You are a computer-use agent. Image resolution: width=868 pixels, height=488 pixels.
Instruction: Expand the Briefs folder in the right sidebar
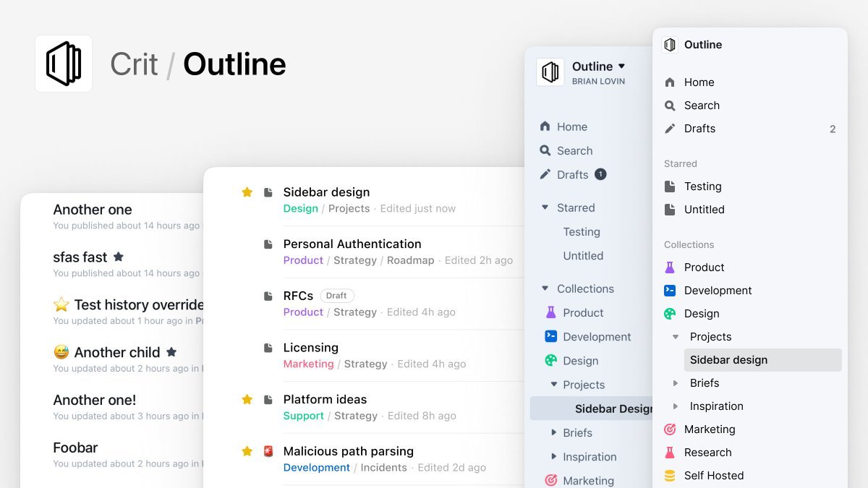(676, 383)
